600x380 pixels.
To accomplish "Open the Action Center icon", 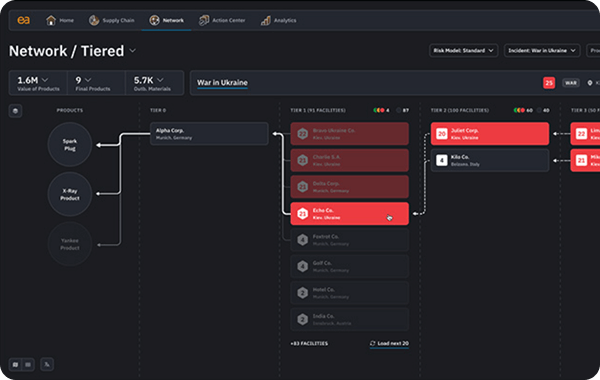I will (x=204, y=20).
